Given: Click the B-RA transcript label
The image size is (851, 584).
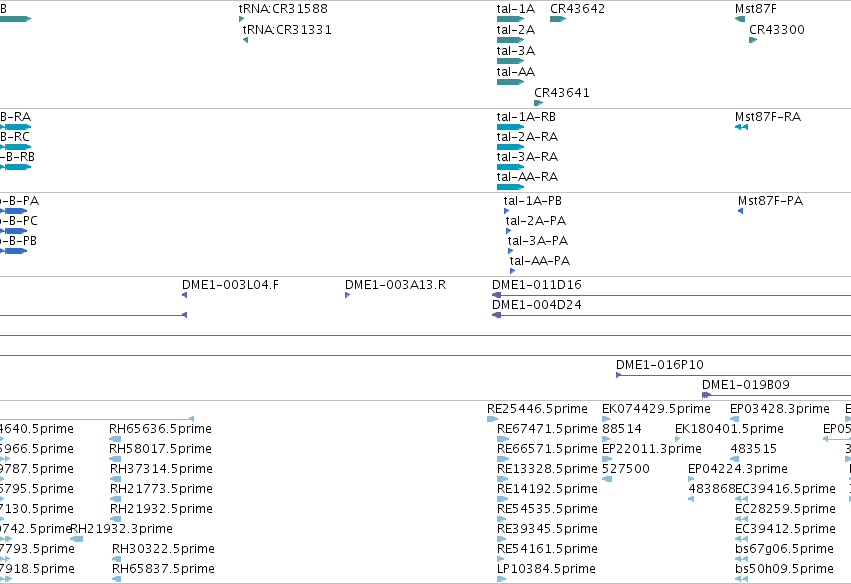Looking at the screenshot, I should pos(15,117).
